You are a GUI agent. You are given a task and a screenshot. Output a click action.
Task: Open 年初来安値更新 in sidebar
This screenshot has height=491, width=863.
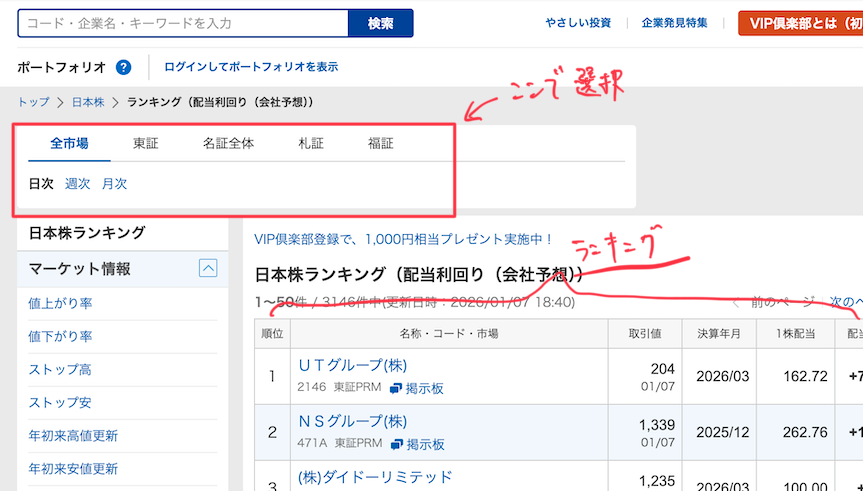(73, 468)
